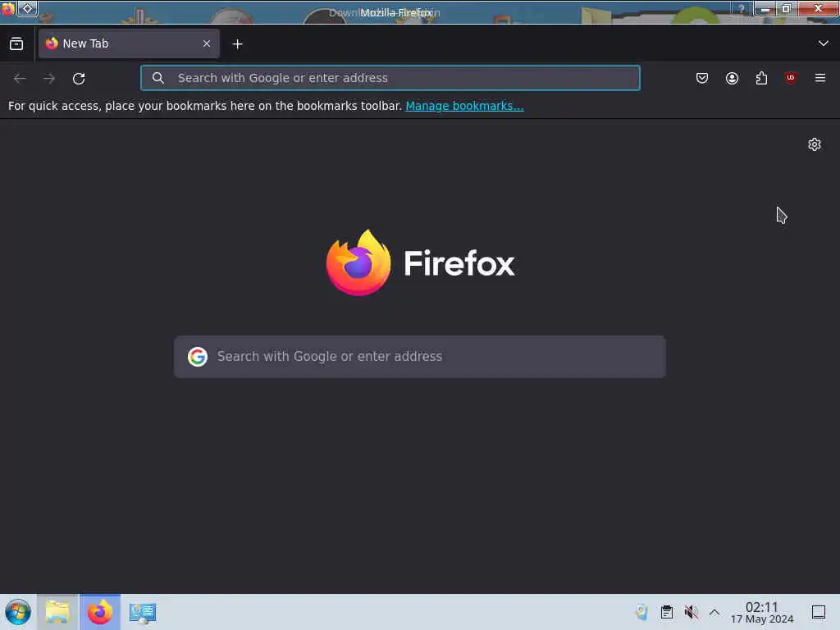The width and height of the screenshot is (840, 630).
Task: Open the uBlock Origin extension popup
Action: click(x=790, y=78)
